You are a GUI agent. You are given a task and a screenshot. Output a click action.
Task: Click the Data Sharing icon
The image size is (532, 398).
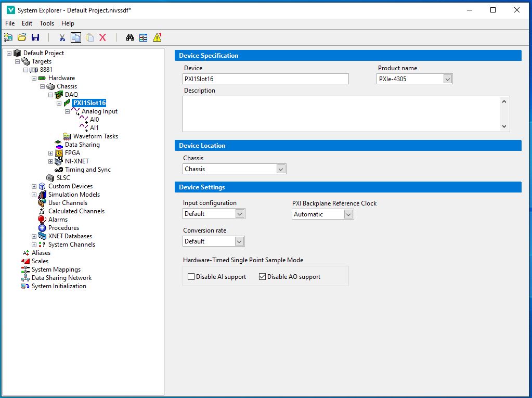(59, 145)
